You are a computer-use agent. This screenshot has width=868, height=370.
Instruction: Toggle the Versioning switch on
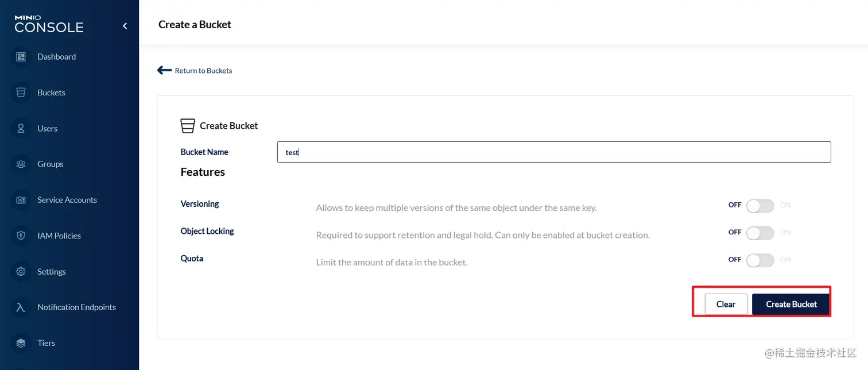point(760,205)
